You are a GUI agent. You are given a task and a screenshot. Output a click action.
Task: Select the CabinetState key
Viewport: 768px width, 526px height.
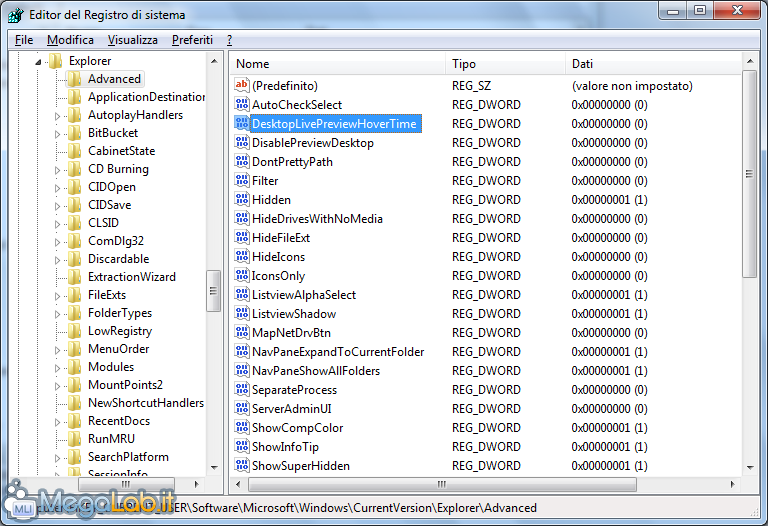coord(121,151)
